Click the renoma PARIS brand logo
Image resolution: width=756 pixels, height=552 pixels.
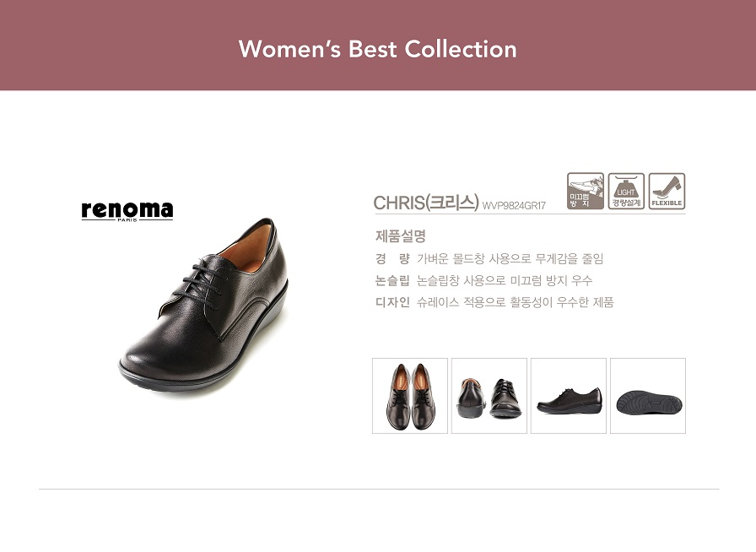(127, 211)
